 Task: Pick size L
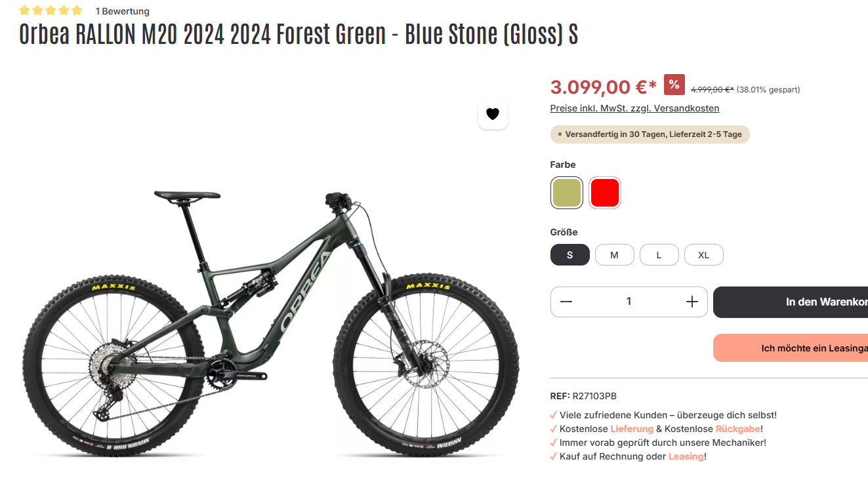tap(659, 255)
